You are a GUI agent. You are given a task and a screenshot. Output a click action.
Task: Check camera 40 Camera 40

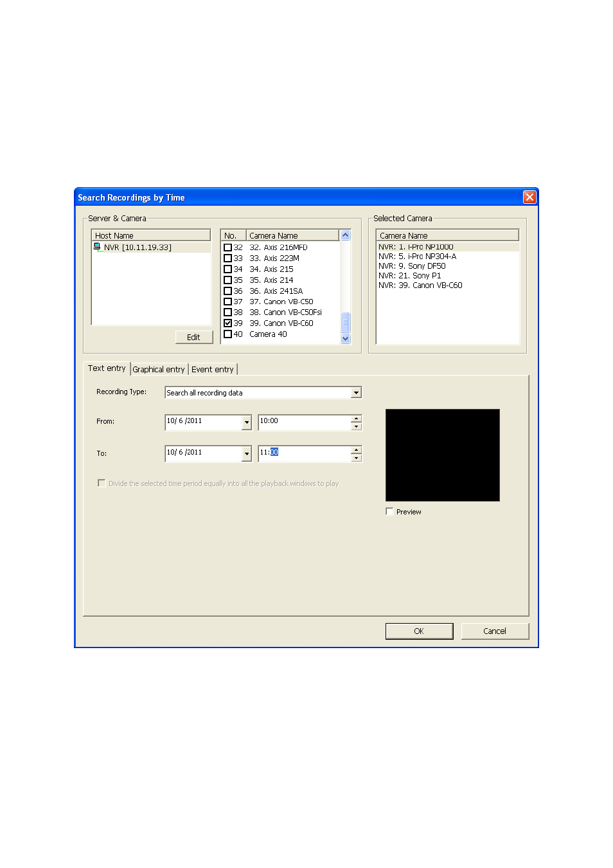click(227, 334)
